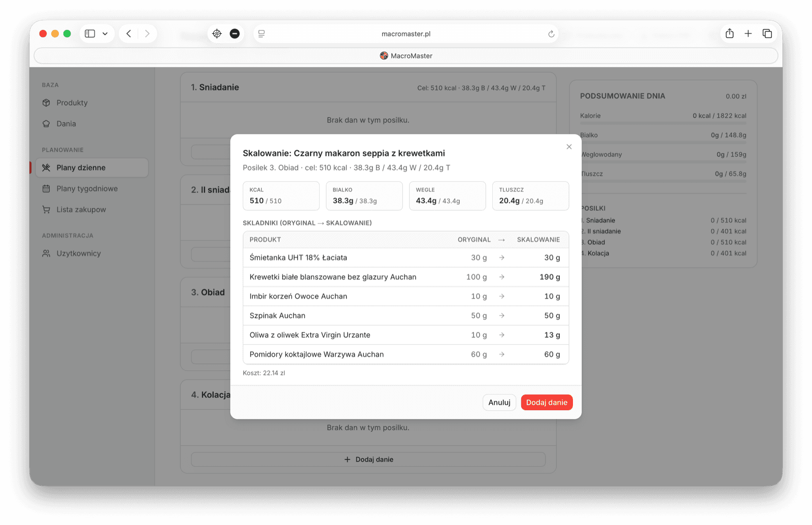Click the Produkty box icon in sidebar

pos(46,103)
